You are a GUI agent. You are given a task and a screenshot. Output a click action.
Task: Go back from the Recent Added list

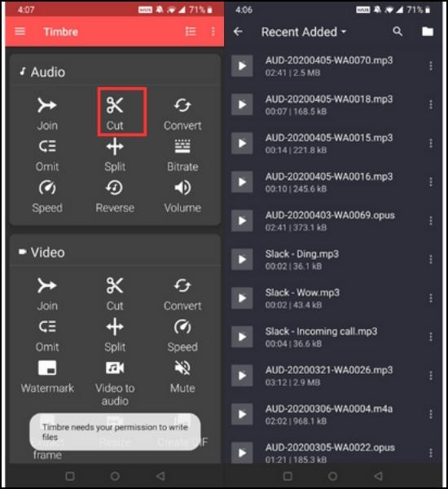click(x=238, y=32)
